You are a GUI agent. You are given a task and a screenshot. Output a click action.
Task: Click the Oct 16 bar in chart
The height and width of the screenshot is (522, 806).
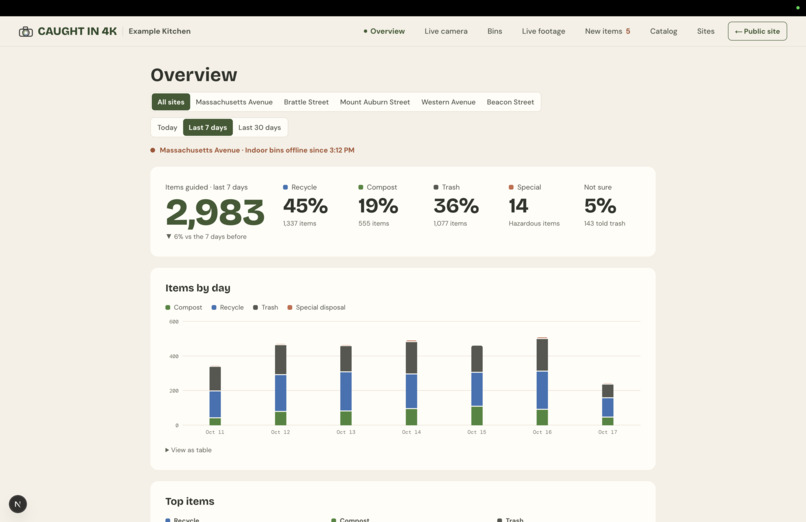coord(542,381)
